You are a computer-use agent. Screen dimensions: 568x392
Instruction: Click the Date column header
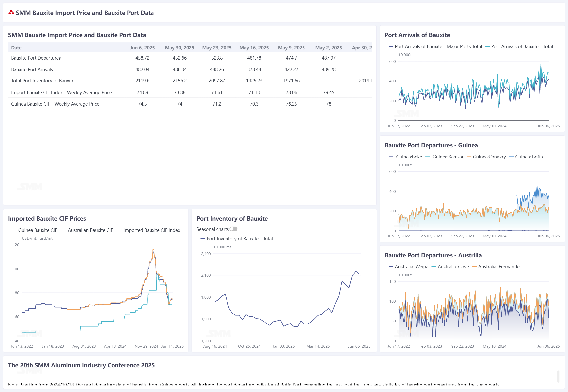click(x=16, y=48)
